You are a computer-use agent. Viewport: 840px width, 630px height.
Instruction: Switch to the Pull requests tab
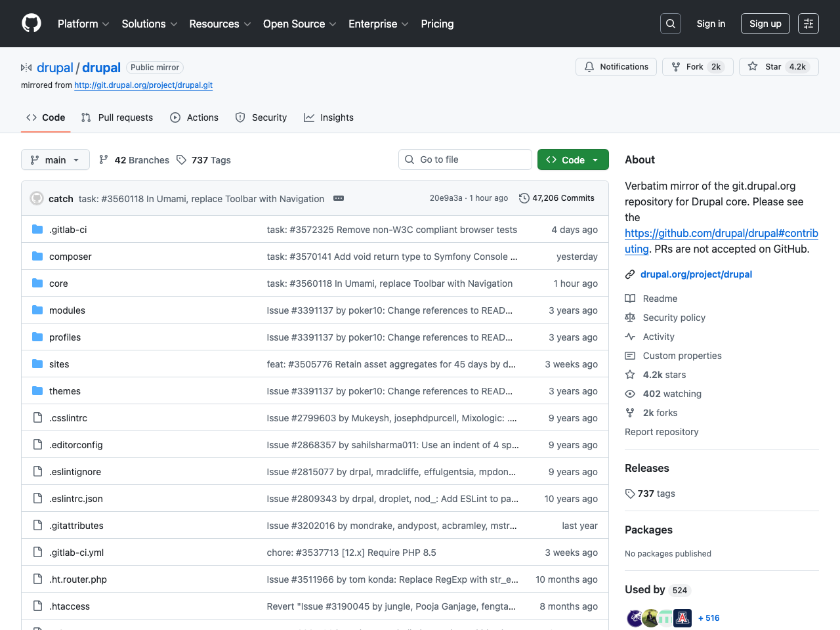(117, 117)
